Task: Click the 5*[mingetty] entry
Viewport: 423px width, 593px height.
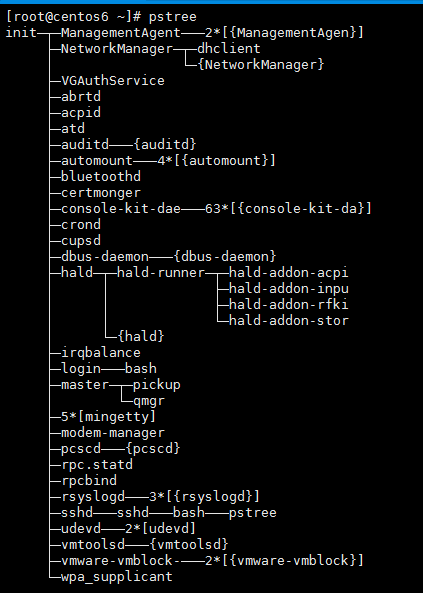Action: click(x=109, y=417)
